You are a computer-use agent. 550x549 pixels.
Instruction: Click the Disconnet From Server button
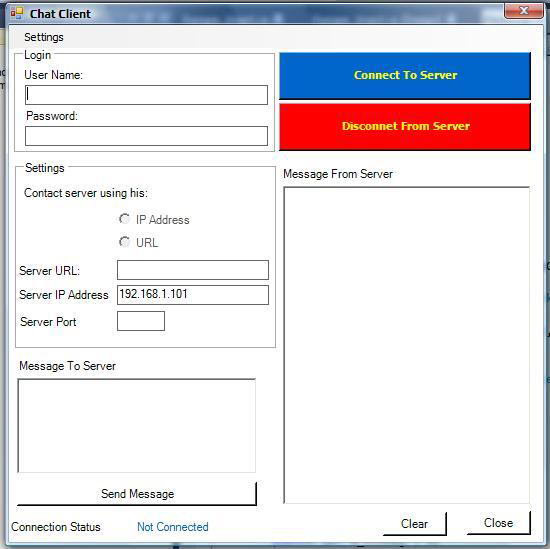click(x=405, y=127)
